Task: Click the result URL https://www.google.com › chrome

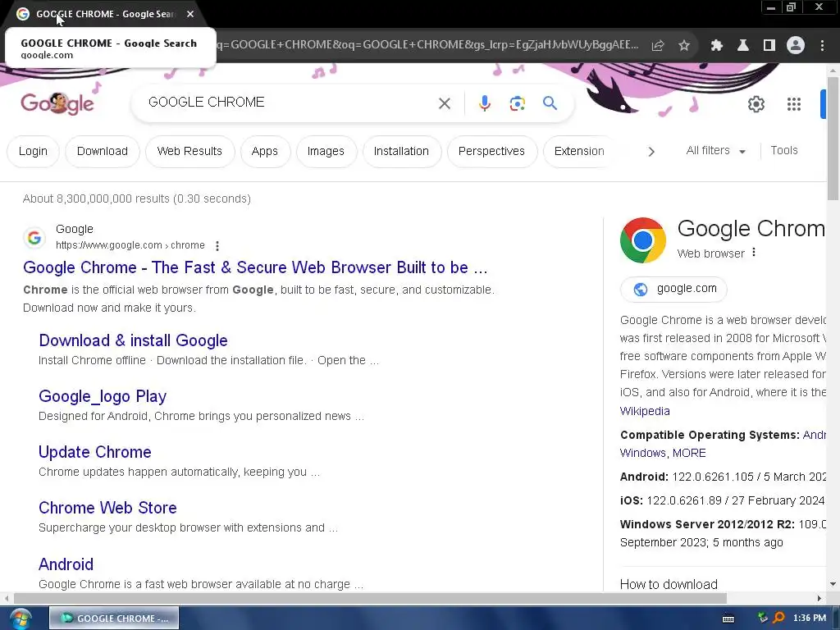Action: coord(130,245)
